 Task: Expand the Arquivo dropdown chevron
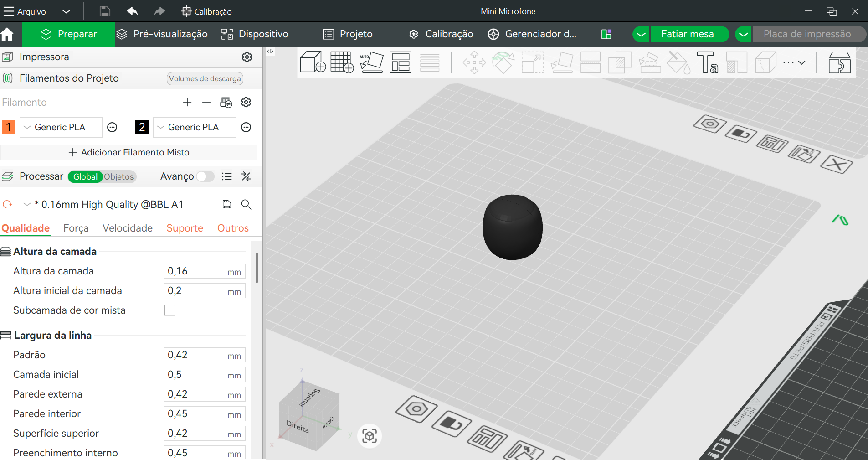[66, 11]
